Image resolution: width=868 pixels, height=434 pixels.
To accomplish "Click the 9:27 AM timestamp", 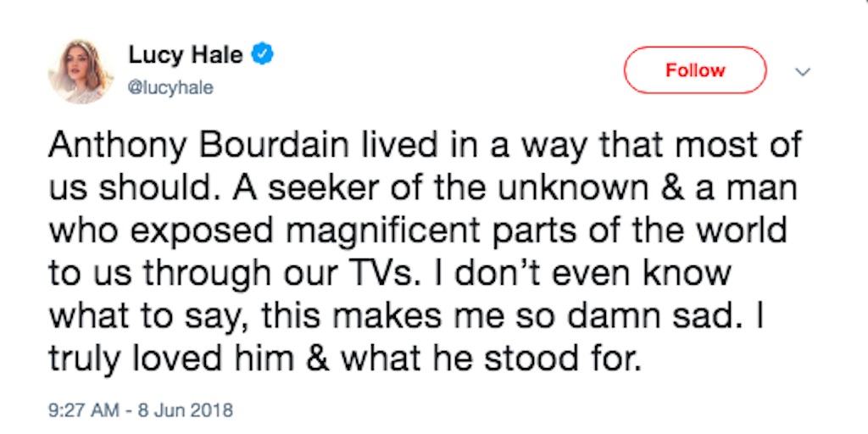I will click(86, 410).
